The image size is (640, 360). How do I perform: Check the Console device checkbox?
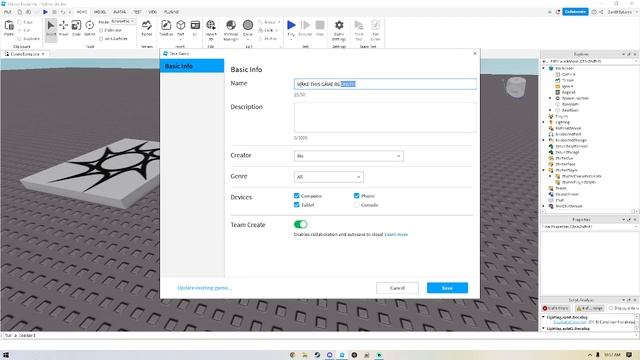[x=356, y=205]
